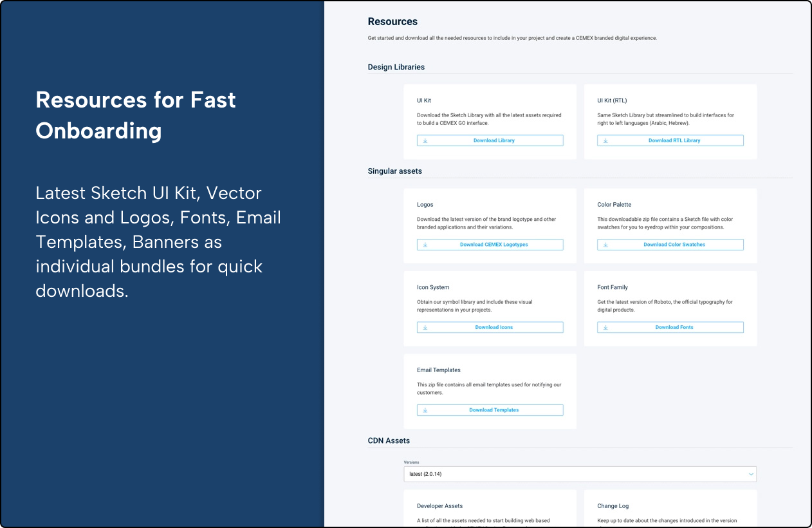
Task: Click the download arrow icon beside Download Library
Action: [x=425, y=140]
